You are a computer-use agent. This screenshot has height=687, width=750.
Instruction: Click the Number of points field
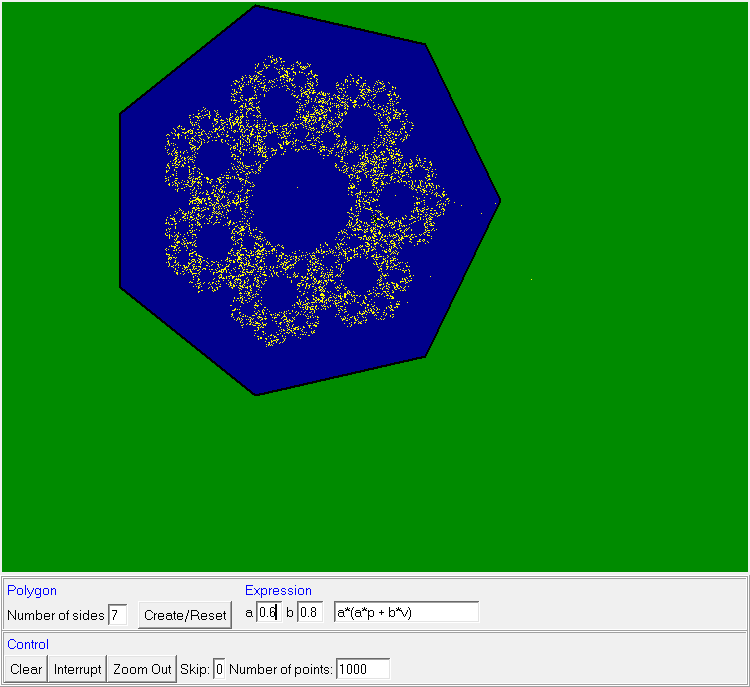363,669
